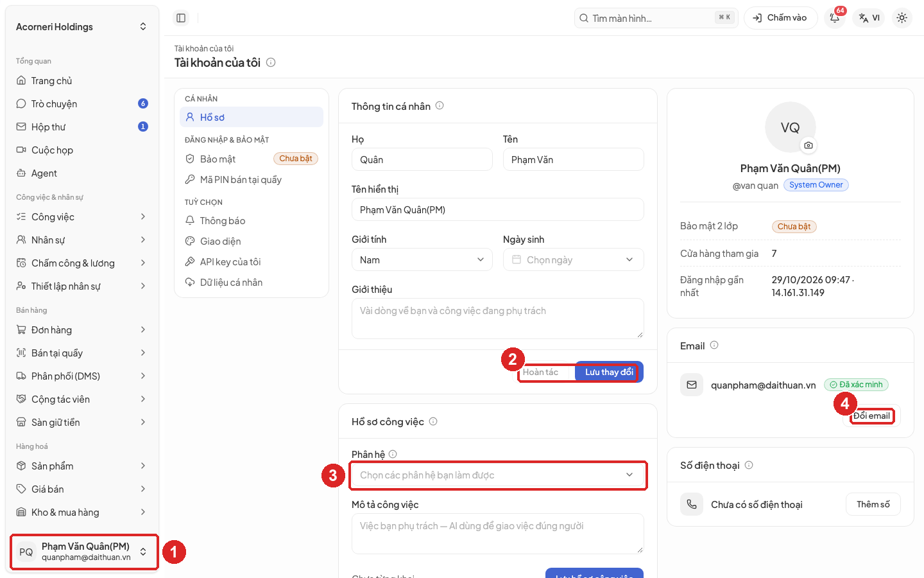The width and height of the screenshot is (924, 578).
Task: Switch language with the VI translate icon
Action: coord(869,18)
